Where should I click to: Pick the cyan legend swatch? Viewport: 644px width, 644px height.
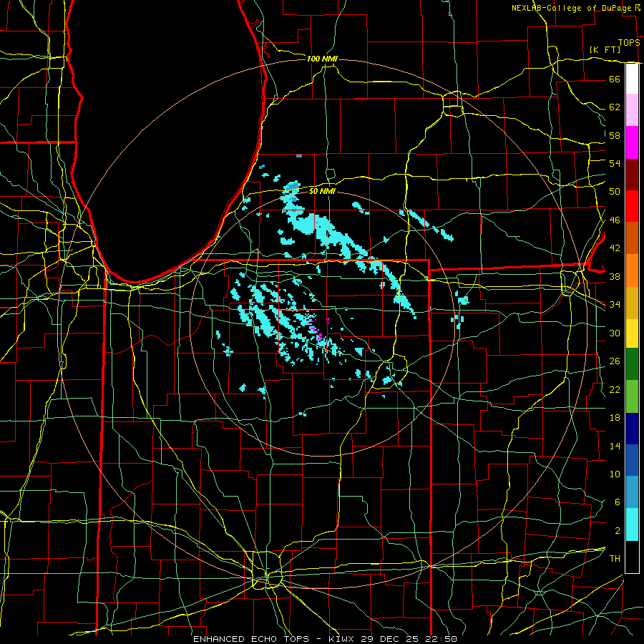(x=632, y=525)
